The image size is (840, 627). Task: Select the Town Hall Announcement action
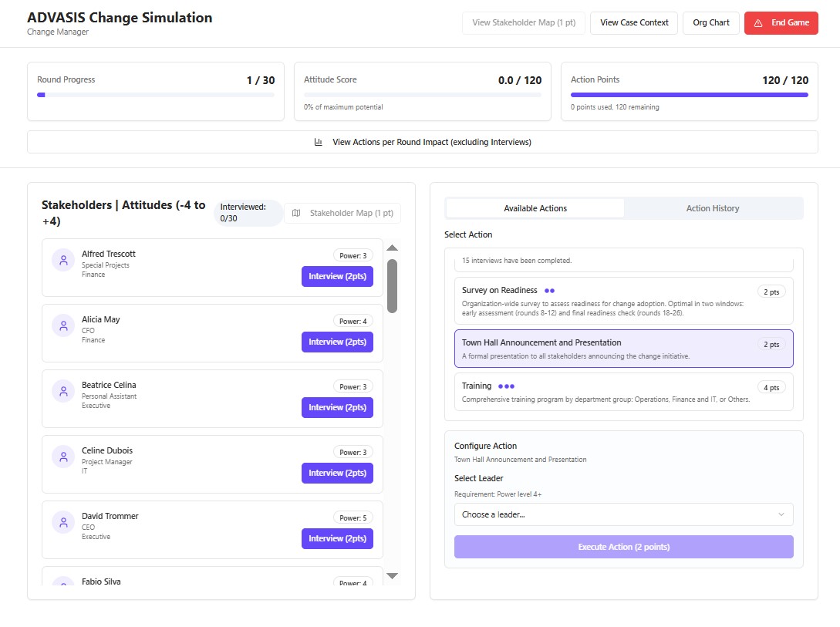[623, 349]
